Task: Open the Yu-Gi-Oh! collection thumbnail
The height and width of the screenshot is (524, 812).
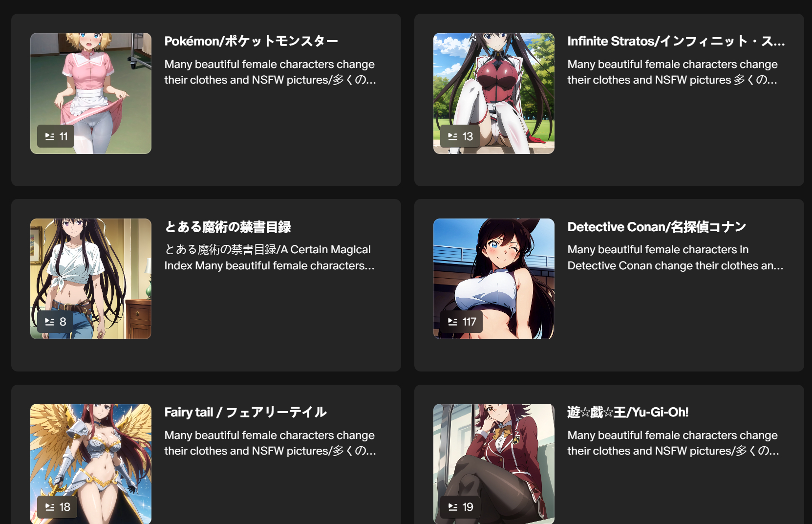Action: 494,464
